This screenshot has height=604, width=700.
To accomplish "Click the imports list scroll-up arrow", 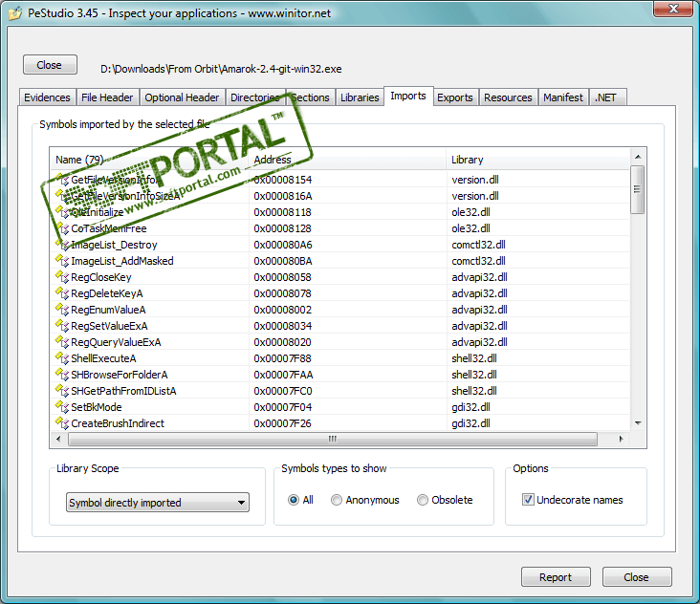I will (638, 157).
